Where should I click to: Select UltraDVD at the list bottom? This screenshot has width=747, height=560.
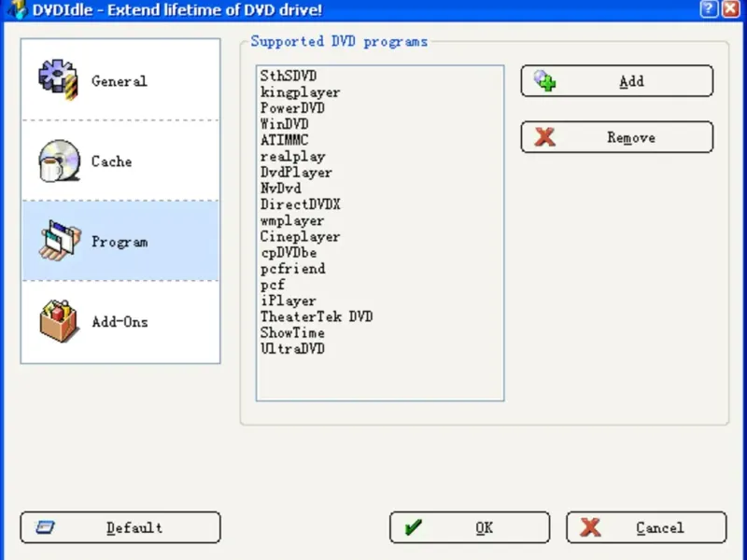(292, 348)
